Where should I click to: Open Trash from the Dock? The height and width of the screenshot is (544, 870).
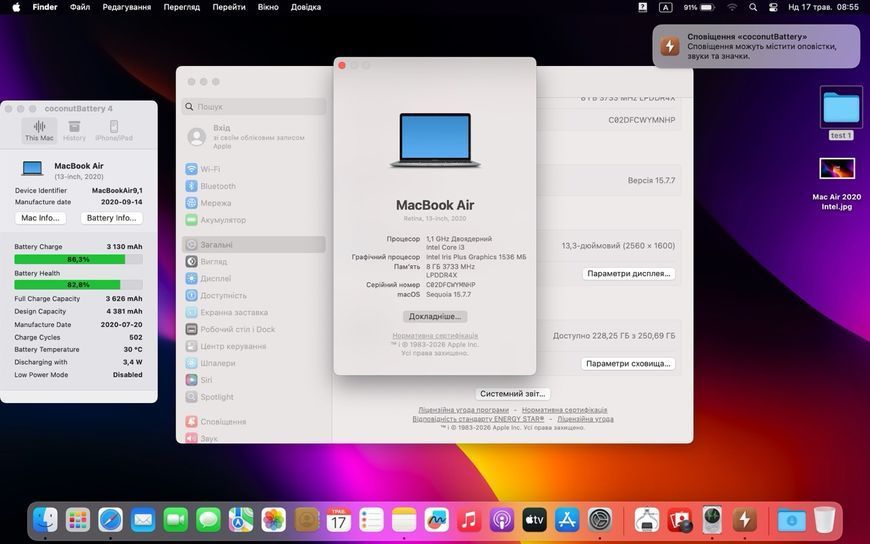click(x=825, y=520)
